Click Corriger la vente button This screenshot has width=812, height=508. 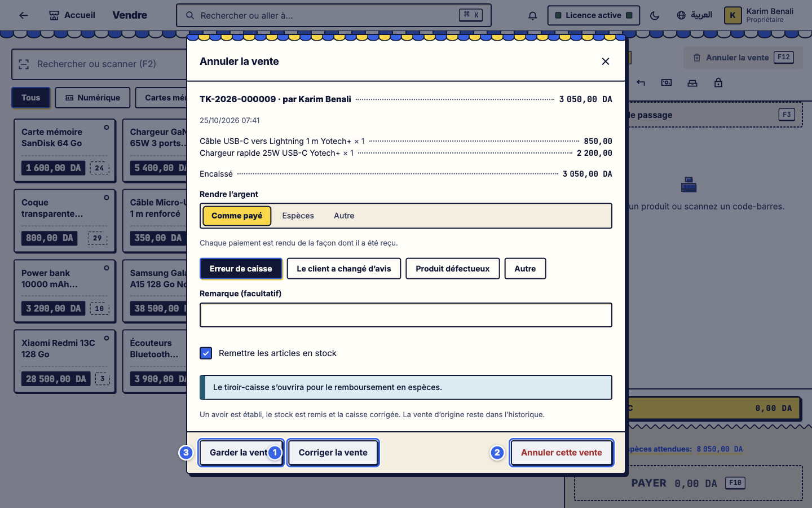[x=333, y=453]
